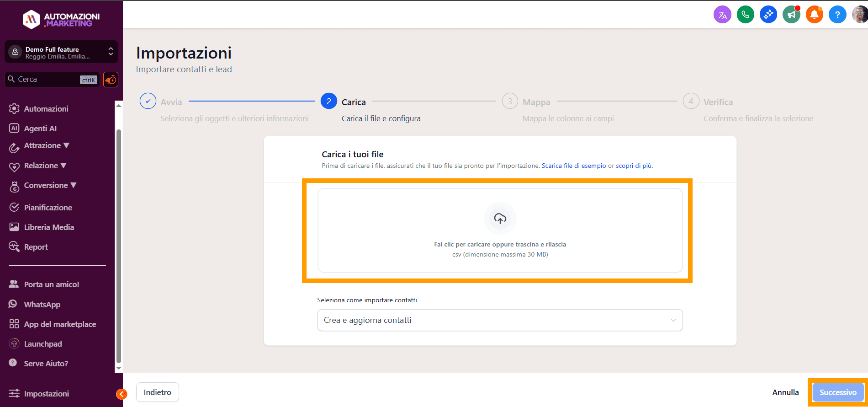Click the green phone dialer icon
The image size is (868, 407).
point(746,15)
